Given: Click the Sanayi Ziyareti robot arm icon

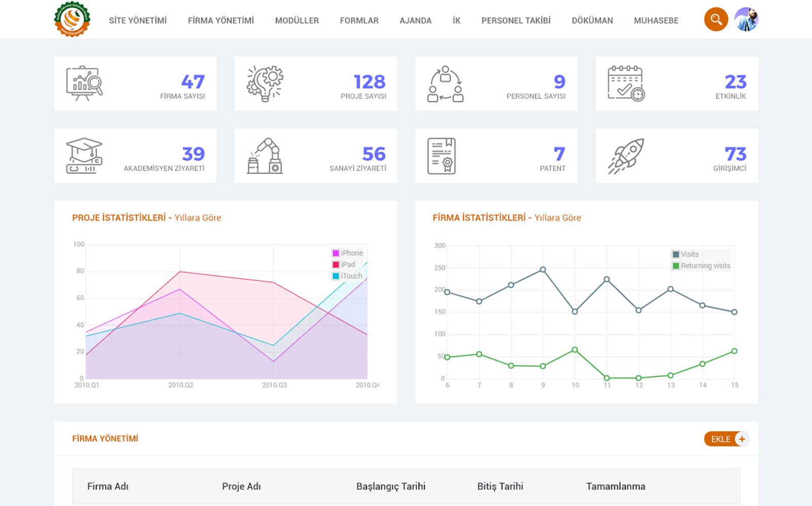Looking at the screenshot, I should tap(265, 156).
